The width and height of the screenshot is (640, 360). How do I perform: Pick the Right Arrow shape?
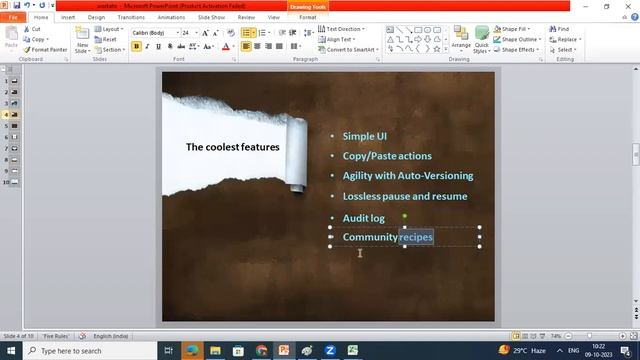click(418, 39)
